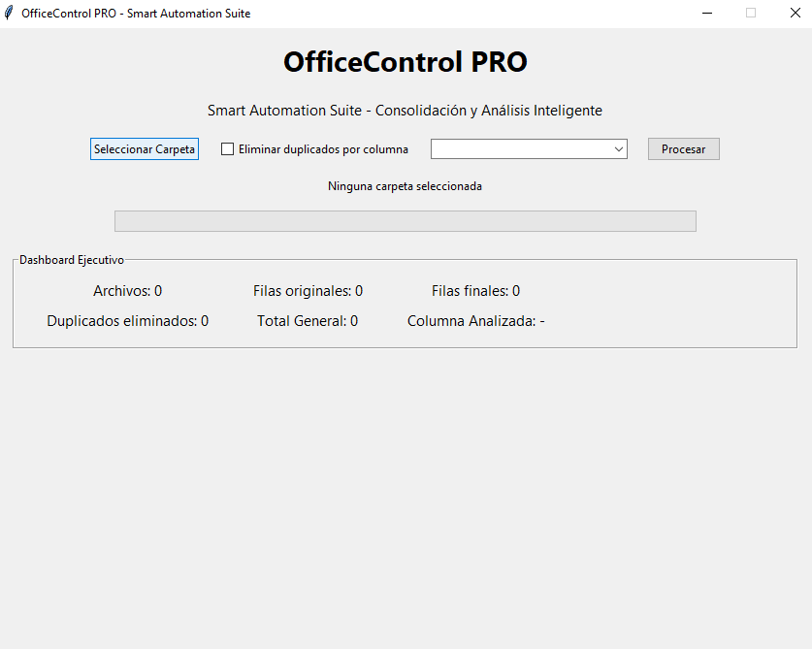The height and width of the screenshot is (649, 812).
Task: Select the Duplicados eliminados: 0 counter
Action: 127,321
